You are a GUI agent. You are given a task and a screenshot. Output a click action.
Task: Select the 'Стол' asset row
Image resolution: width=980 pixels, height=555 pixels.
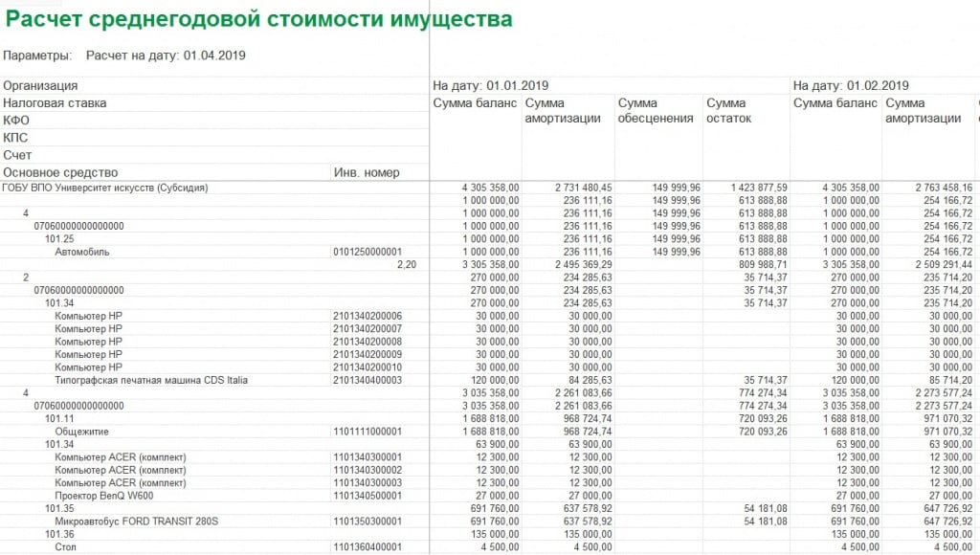(x=66, y=547)
